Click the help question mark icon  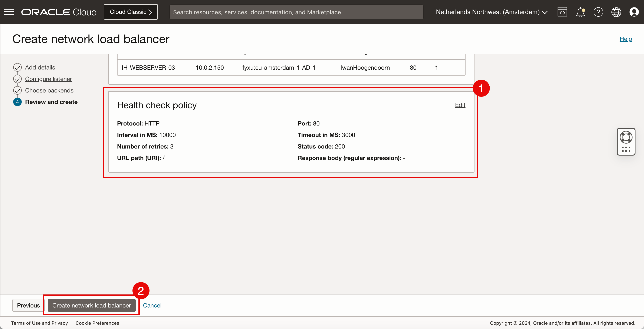coord(598,12)
